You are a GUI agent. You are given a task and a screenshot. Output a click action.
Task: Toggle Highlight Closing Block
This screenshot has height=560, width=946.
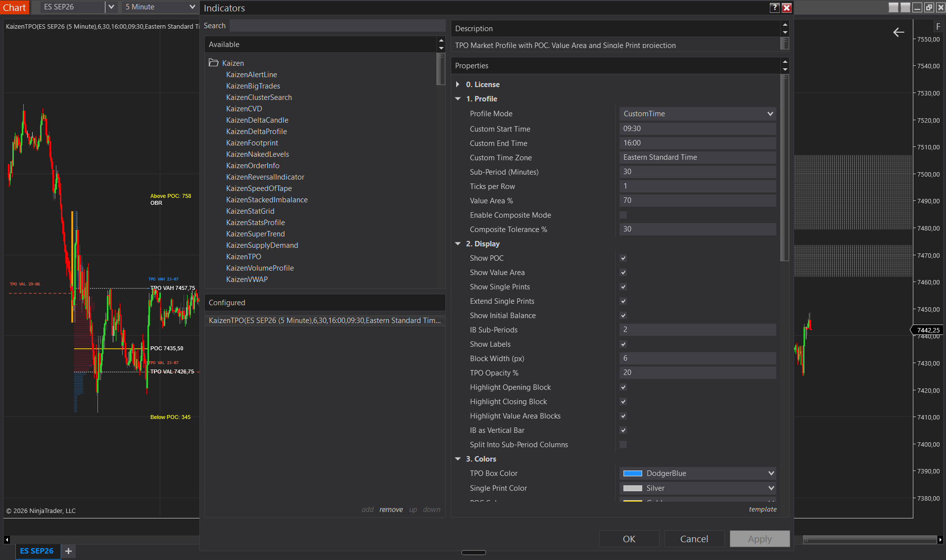click(623, 402)
